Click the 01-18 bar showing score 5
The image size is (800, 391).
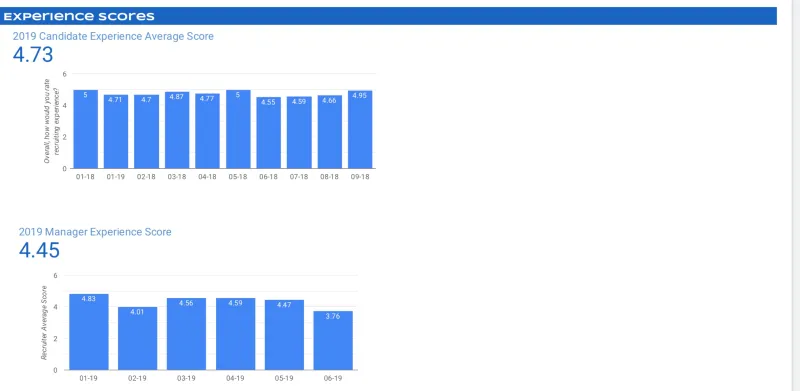(85, 129)
